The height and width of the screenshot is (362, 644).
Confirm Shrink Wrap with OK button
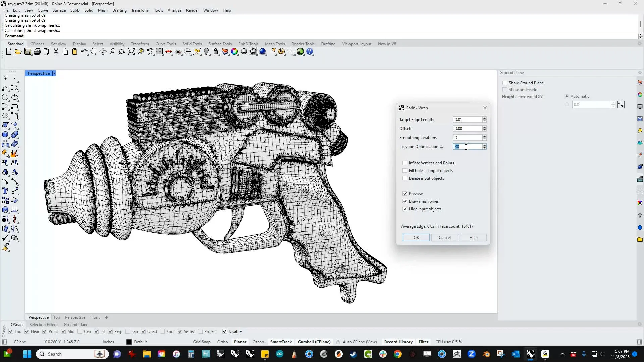(x=416, y=238)
